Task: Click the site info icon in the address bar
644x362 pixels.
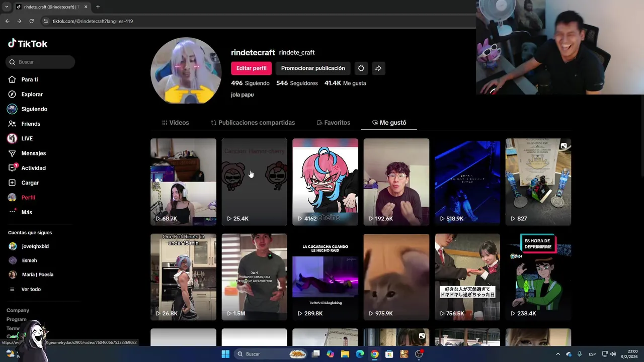Action: (46, 21)
